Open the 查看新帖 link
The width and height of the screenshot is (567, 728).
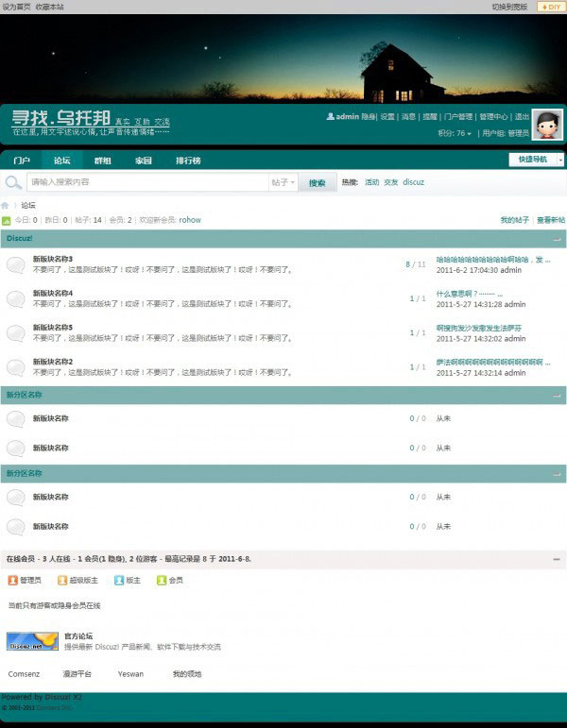click(551, 220)
